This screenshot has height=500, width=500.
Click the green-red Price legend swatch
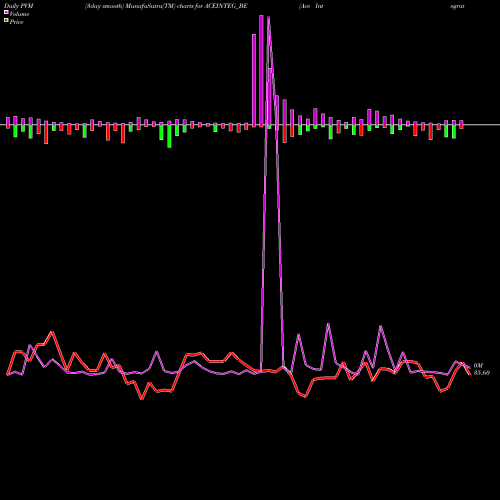pos(6,21)
